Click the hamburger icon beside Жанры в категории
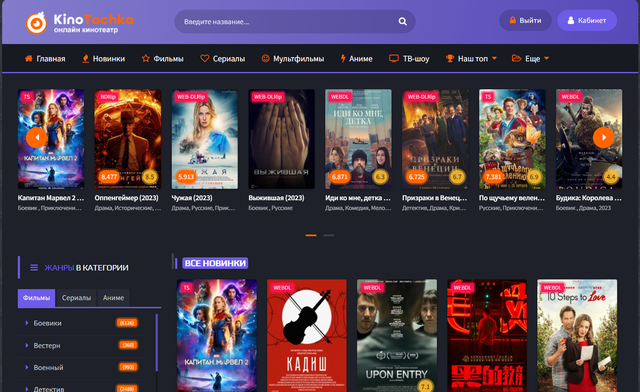Screen dimensions: 640x392 (x=34, y=267)
